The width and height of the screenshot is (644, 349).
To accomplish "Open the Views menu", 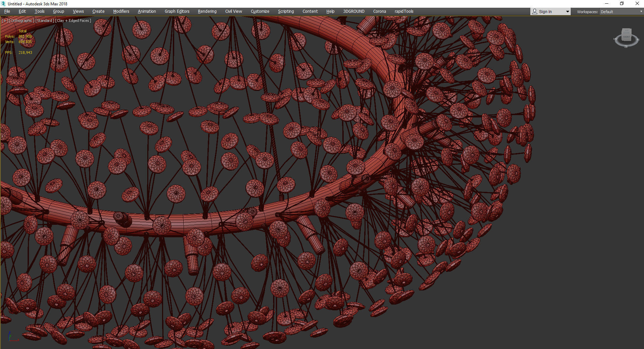I will pos(78,11).
